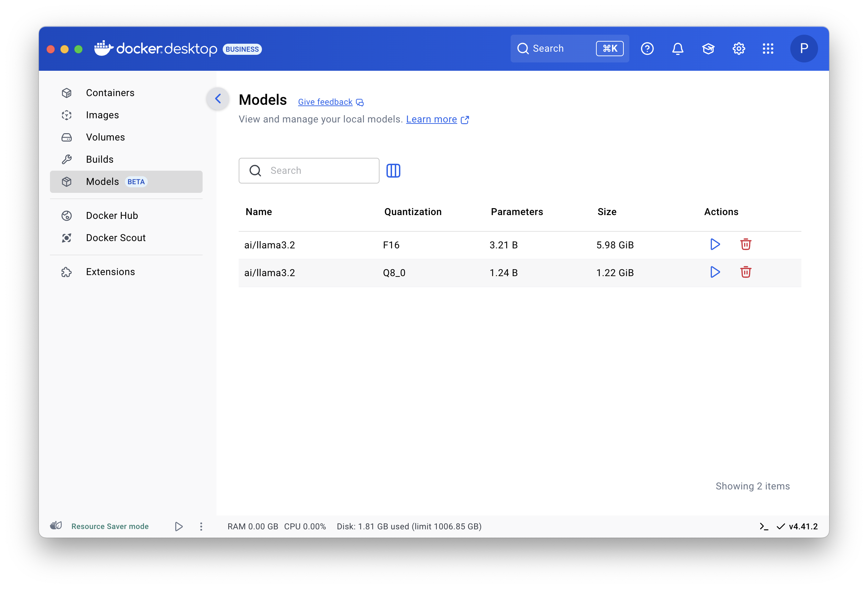868x589 pixels.
Task: Click the ⌘K shortcut badge
Action: pos(610,49)
